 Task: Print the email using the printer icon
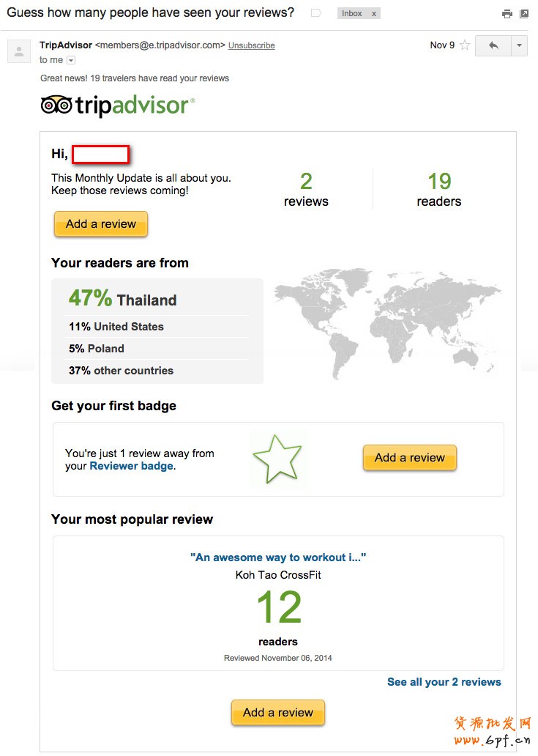click(507, 14)
